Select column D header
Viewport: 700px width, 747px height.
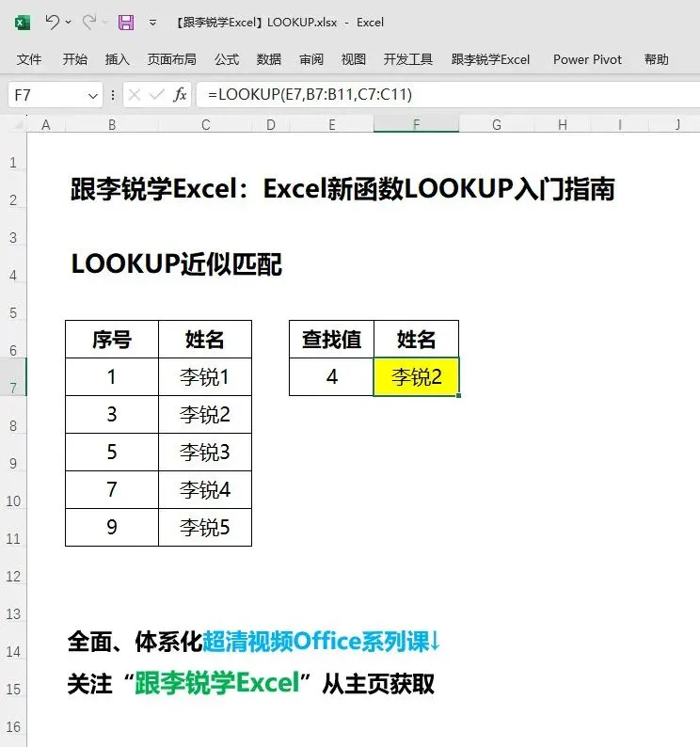coord(271,125)
